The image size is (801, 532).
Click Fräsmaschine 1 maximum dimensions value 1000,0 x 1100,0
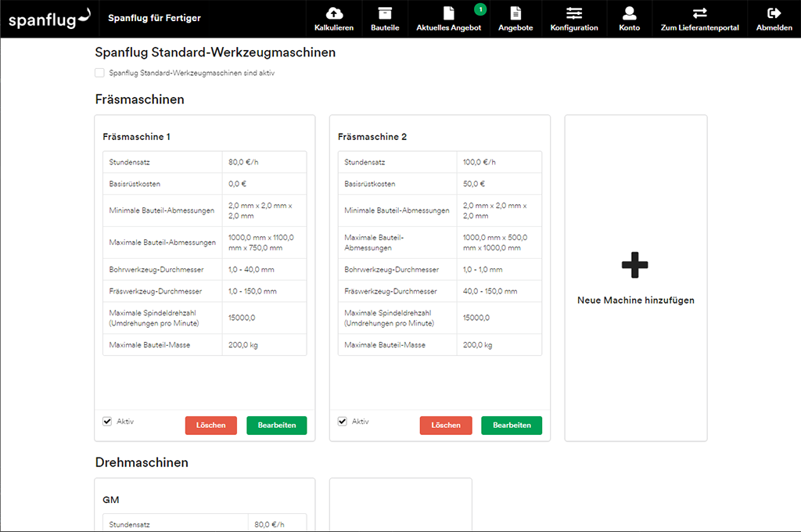[x=261, y=243]
